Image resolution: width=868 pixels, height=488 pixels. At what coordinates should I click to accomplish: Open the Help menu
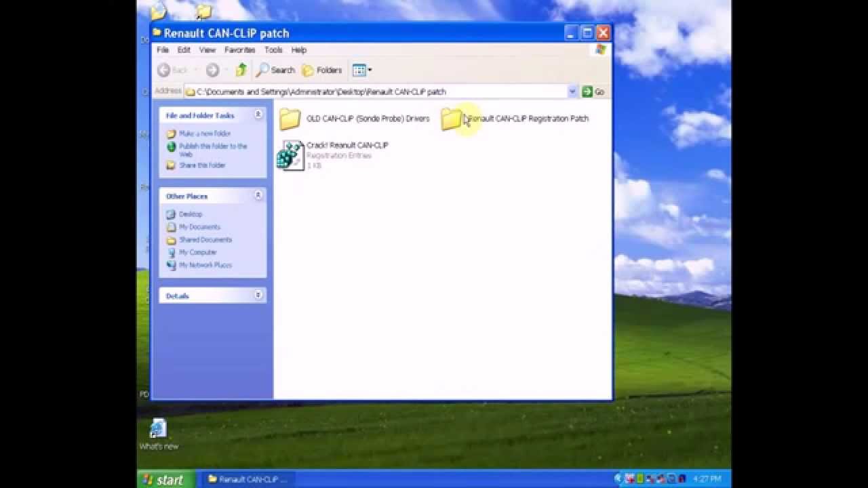pos(299,50)
